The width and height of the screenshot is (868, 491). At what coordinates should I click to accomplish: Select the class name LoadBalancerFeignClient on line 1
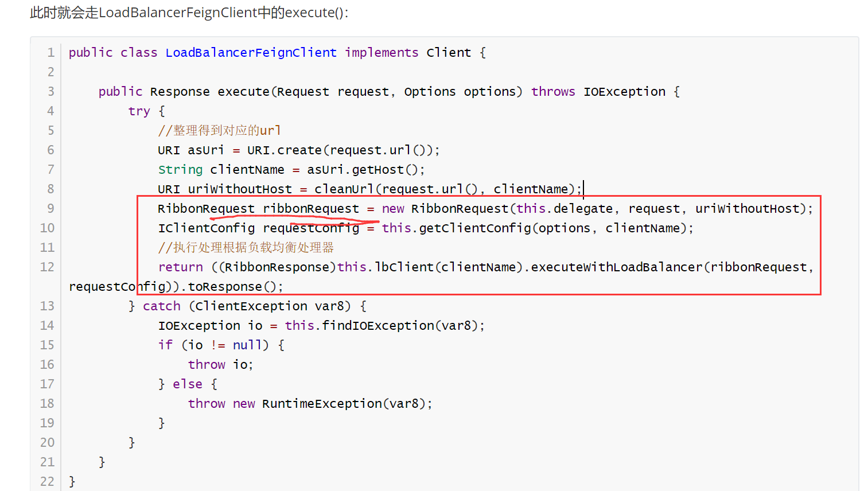(251, 53)
